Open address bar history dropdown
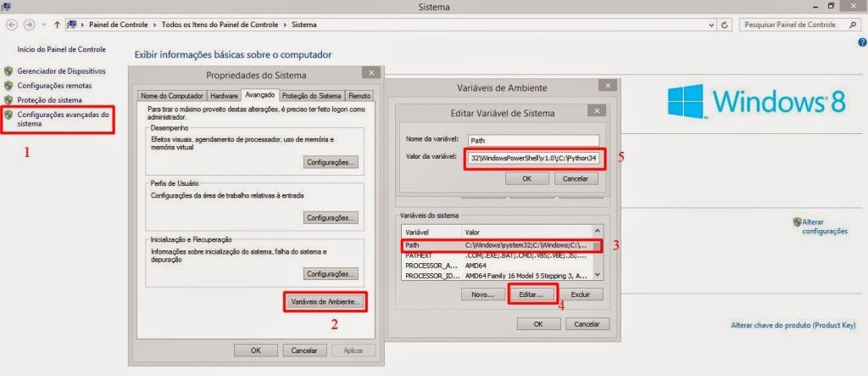This screenshot has height=376, width=868. click(x=712, y=25)
